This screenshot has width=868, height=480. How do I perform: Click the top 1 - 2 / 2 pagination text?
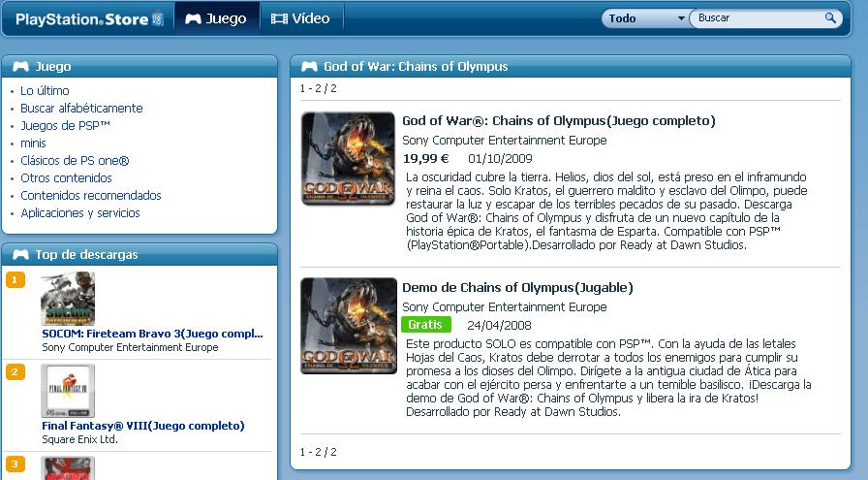coord(319,88)
